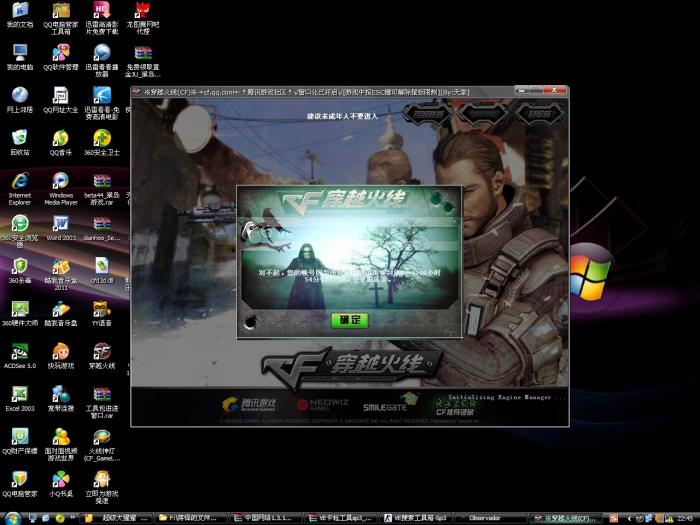The width and height of the screenshot is (700, 525).
Task: Open YY语音 desktop shortcut
Action: (x=102, y=313)
